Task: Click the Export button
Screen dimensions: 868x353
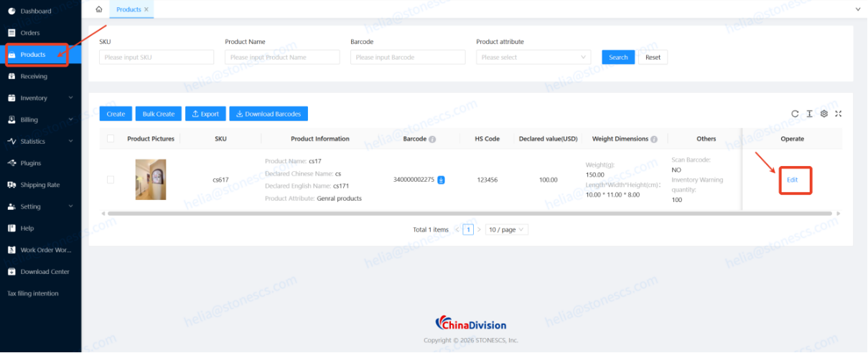Action: [x=205, y=114]
